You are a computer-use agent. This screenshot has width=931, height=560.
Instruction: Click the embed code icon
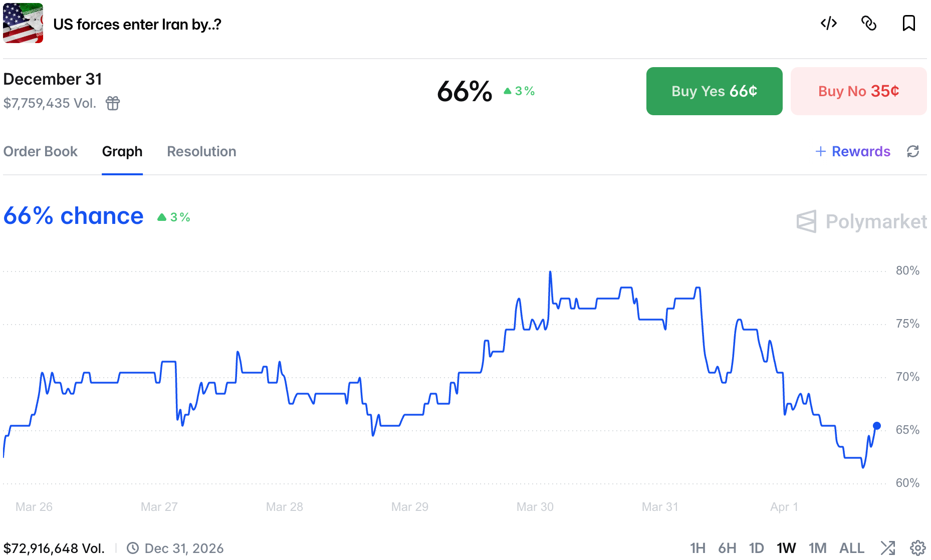(x=828, y=24)
